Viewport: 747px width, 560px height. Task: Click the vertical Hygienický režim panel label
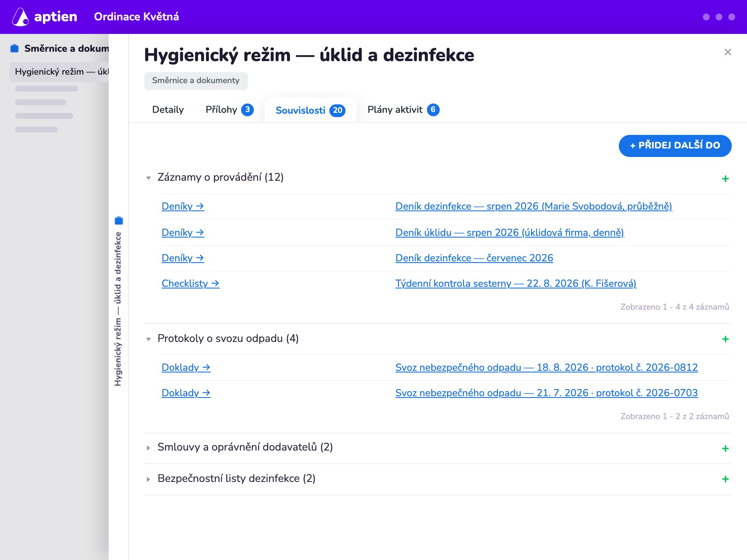click(118, 309)
